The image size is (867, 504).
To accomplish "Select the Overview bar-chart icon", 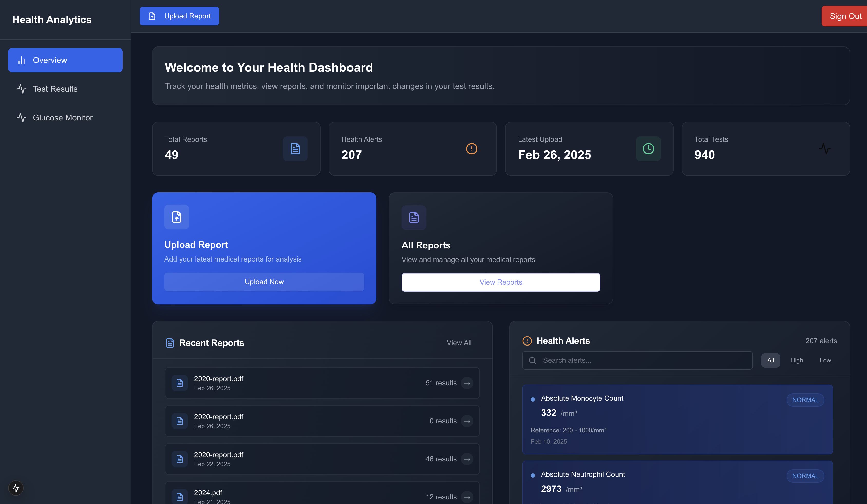I will [22, 60].
